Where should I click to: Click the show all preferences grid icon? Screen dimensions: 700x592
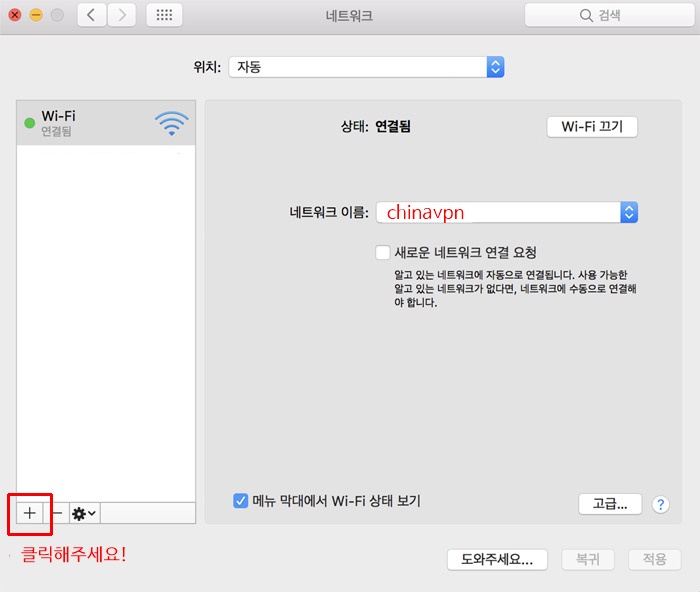[164, 15]
